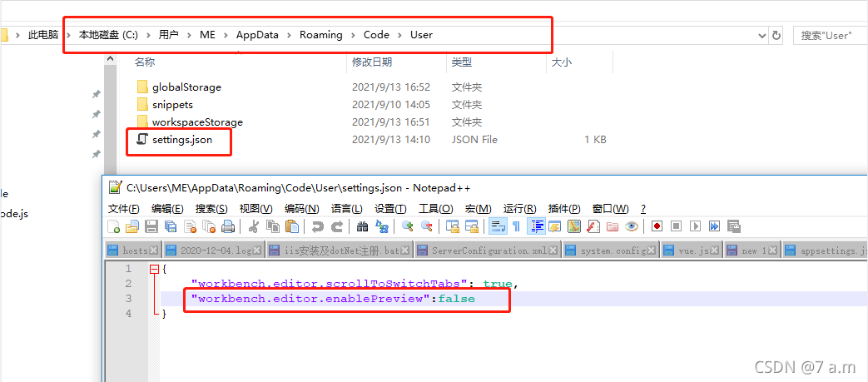
Task: Click the Save recorded macro icon
Action: (733, 226)
